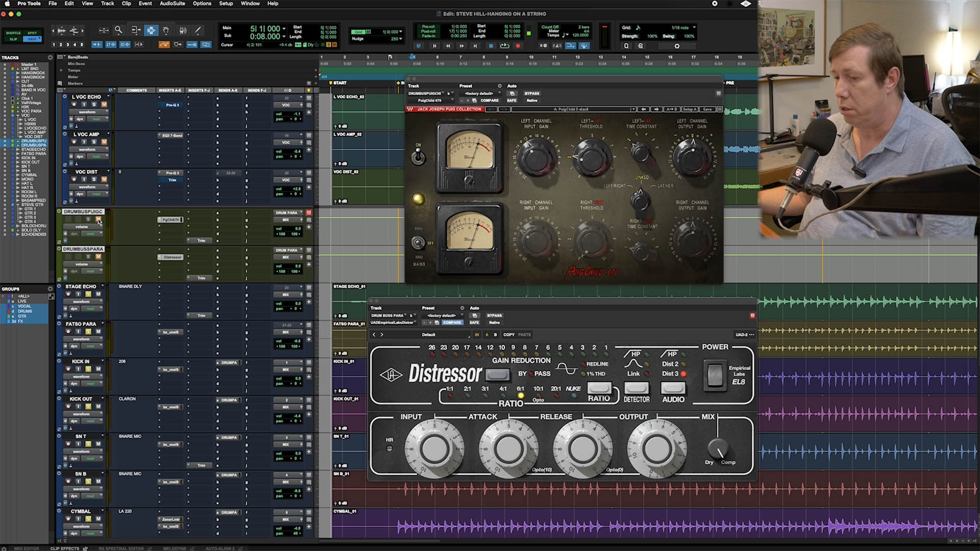Select the DRUMS group in Groups list
Image resolution: width=980 pixels, height=551 pixels.
pos(24,311)
